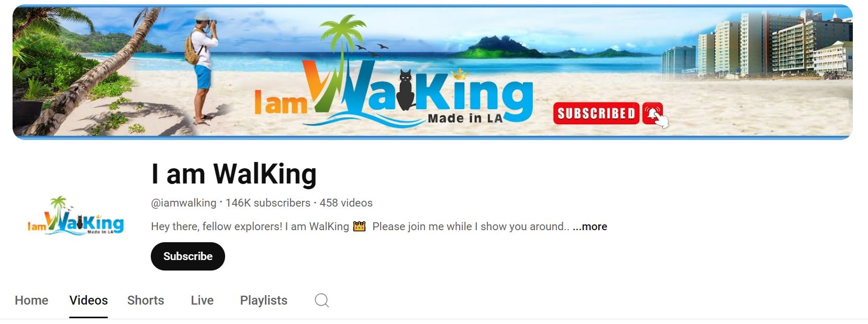868x324 pixels.
Task: Click the photographer figure on banner
Action: [202, 67]
